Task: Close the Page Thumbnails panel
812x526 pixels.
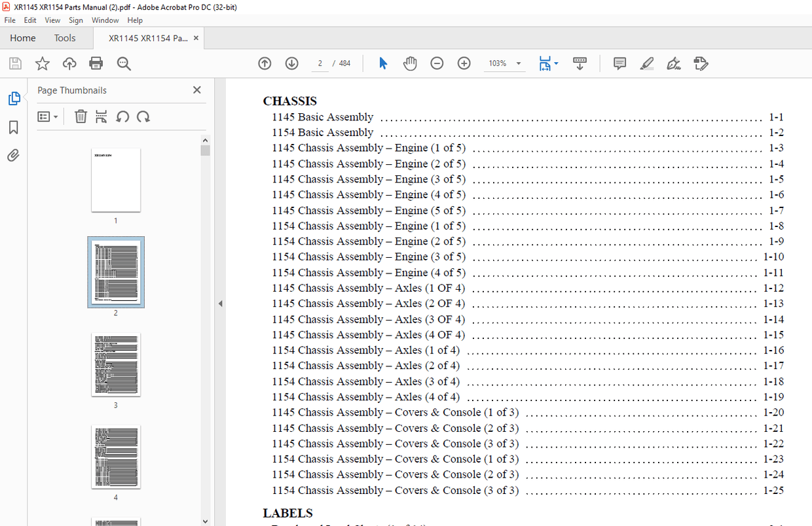Action: click(196, 90)
